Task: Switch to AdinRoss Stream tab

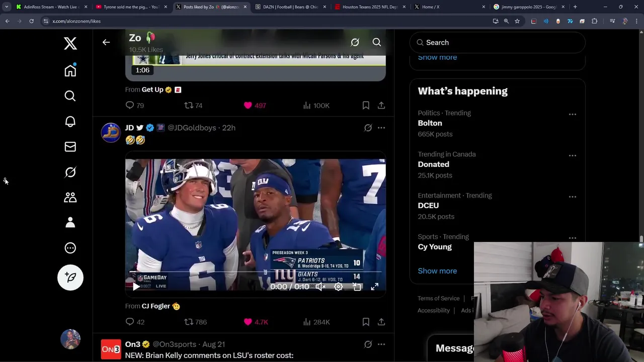Action: click(x=52, y=7)
